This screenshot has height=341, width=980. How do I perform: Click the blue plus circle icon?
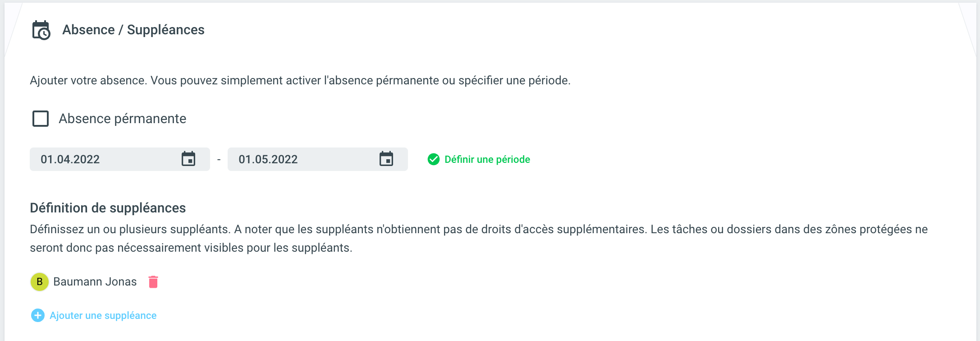pyautogui.click(x=38, y=315)
